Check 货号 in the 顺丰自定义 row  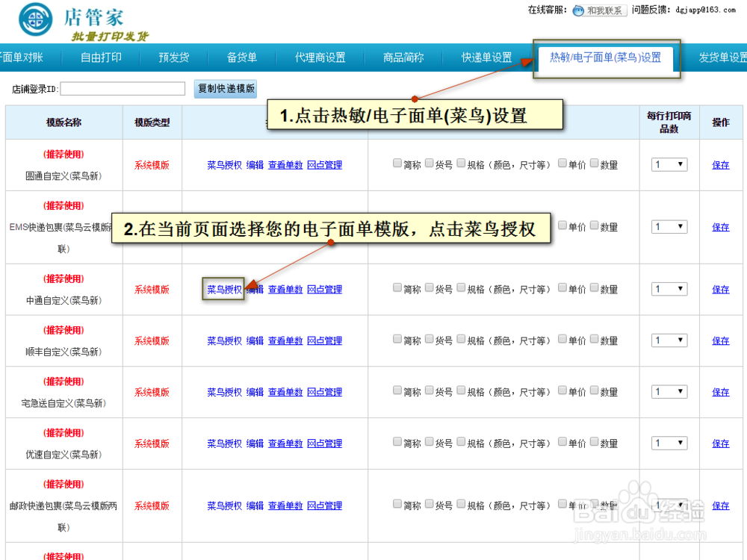click(x=430, y=339)
